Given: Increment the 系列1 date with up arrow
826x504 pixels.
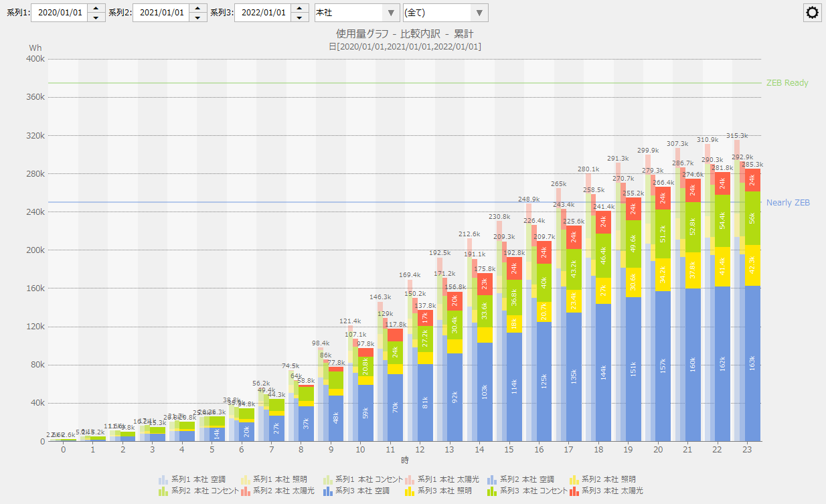Looking at the screenshot, I should pyautogui.click(x=96, y=8).
